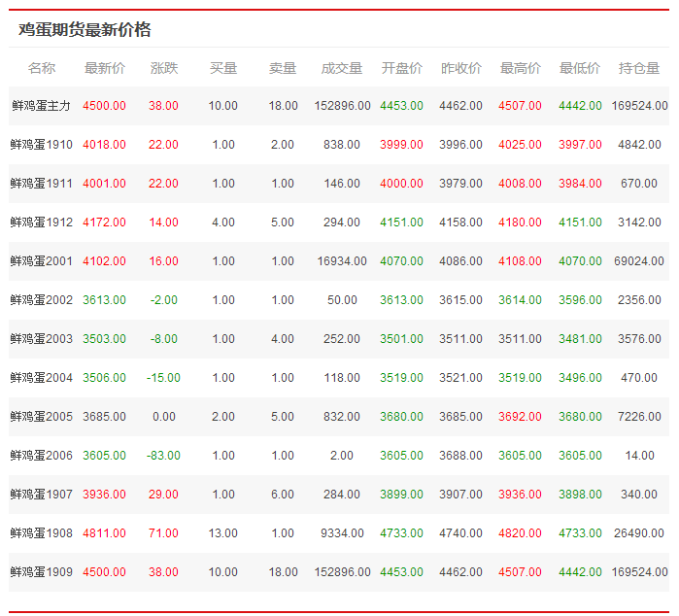Select the 鲜鸡蛋1910 row name
The width and height of the screenshot is (679, 616).
[x=41, y=145]
